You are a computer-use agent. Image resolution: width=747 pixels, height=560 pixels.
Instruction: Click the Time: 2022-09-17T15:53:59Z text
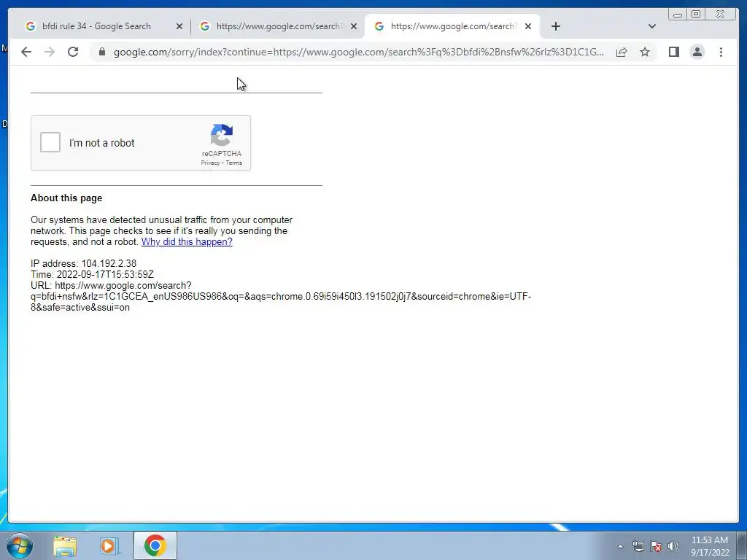(x=92, y=274)
